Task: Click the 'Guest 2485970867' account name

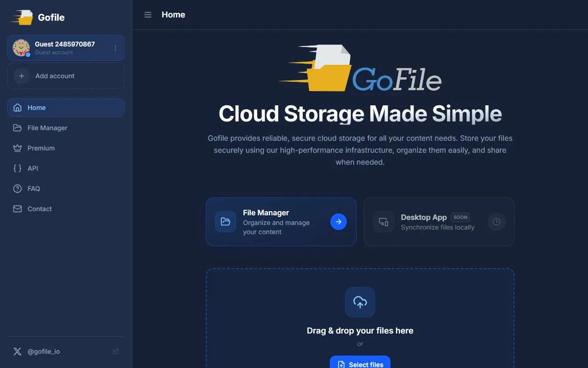Action: coord(65,44)
